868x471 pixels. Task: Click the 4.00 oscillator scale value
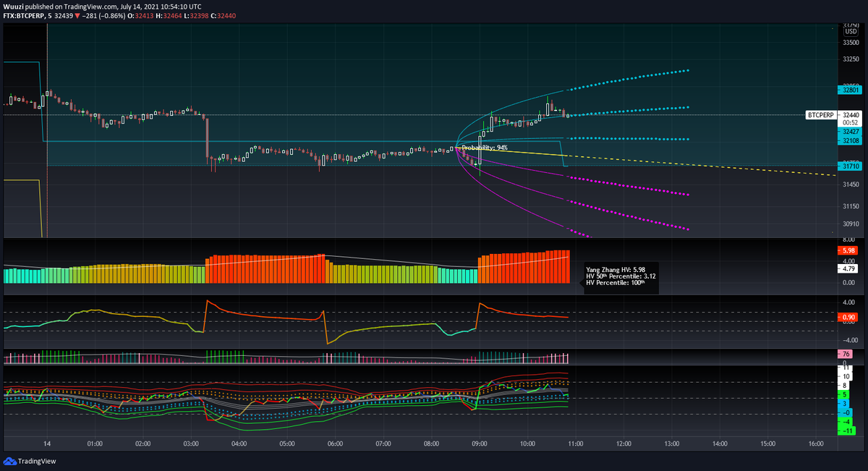tap(849, 302)
